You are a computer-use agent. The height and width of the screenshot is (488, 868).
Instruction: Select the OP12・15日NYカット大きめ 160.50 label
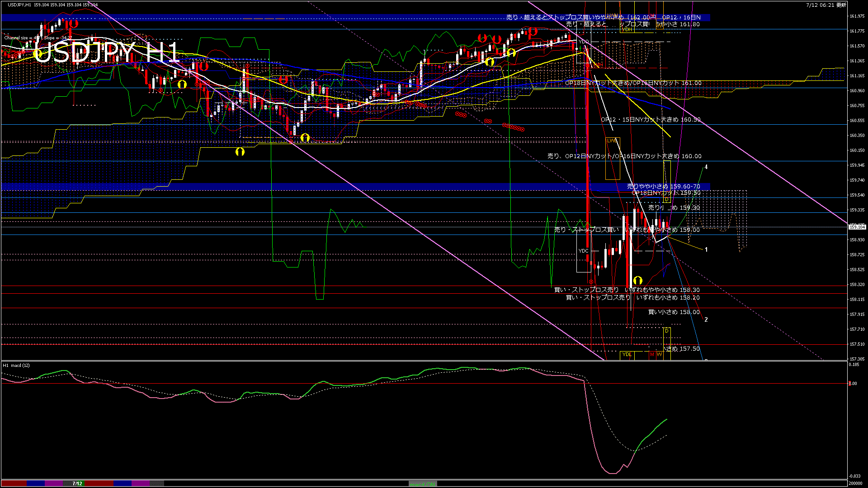point(651,120)
